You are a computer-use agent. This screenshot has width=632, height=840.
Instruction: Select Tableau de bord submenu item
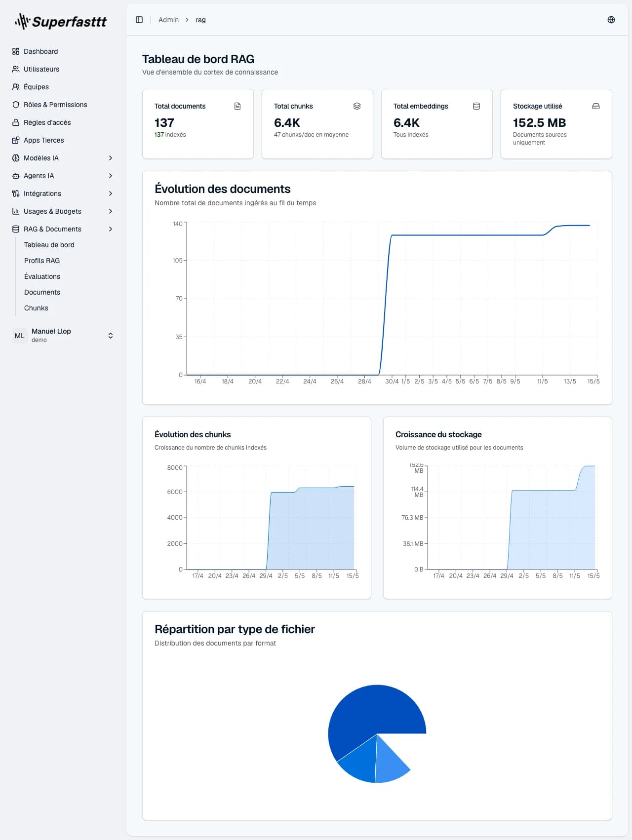49,245
